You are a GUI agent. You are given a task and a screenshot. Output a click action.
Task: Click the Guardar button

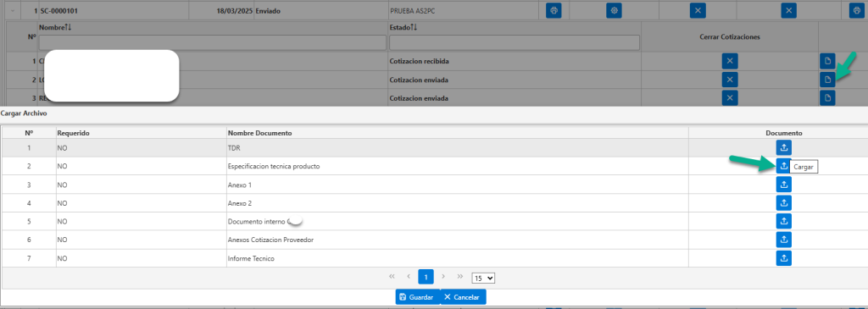coord(417,297)
